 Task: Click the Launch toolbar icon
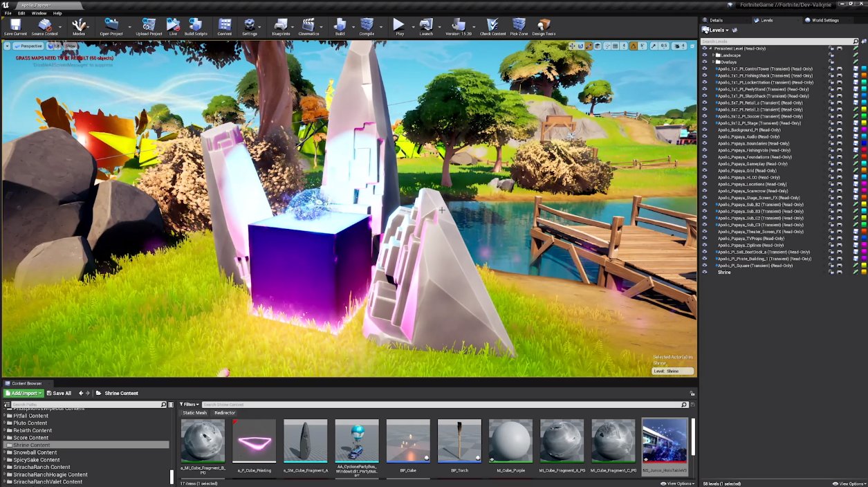tap(426, 27)
